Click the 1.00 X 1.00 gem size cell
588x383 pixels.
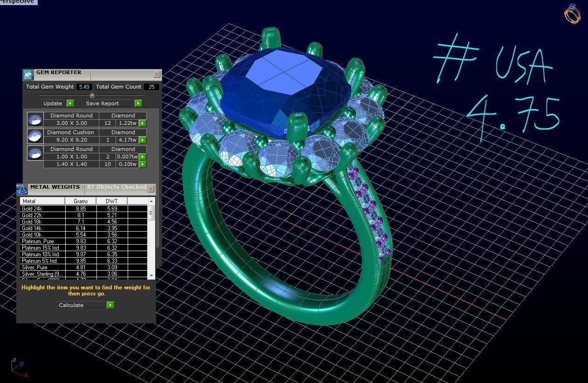[71, 157]
